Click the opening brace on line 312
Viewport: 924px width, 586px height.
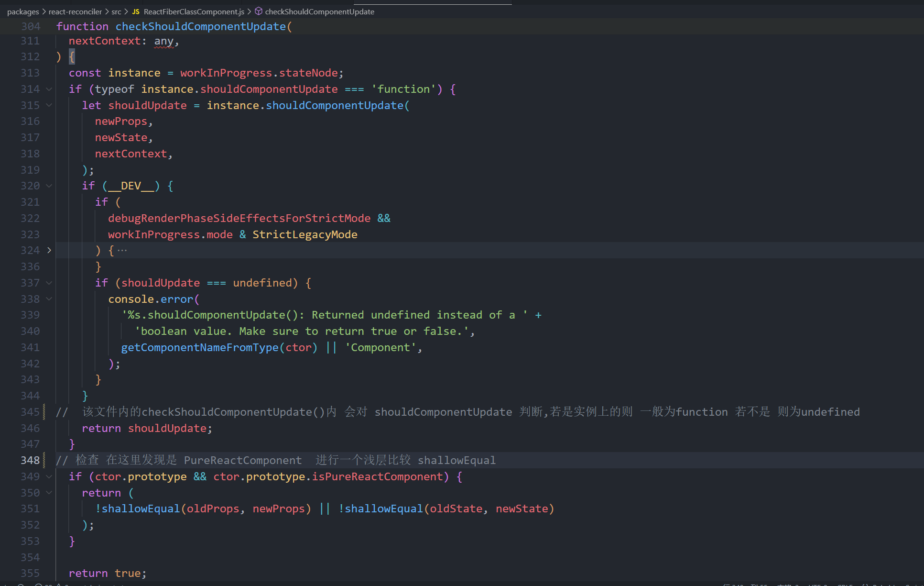click(x=72, y=57)
